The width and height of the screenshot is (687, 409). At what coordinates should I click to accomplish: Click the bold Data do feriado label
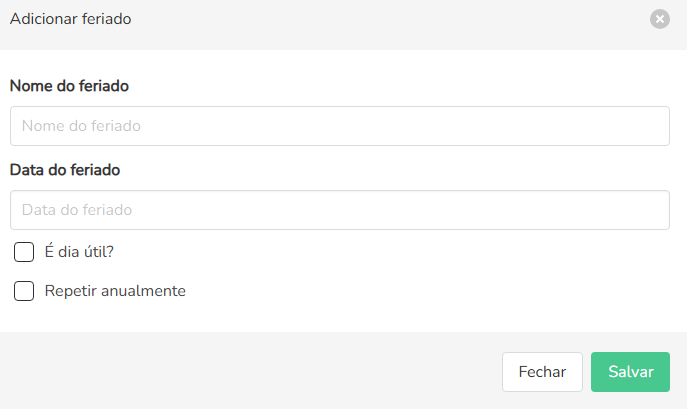click(65, 170)
